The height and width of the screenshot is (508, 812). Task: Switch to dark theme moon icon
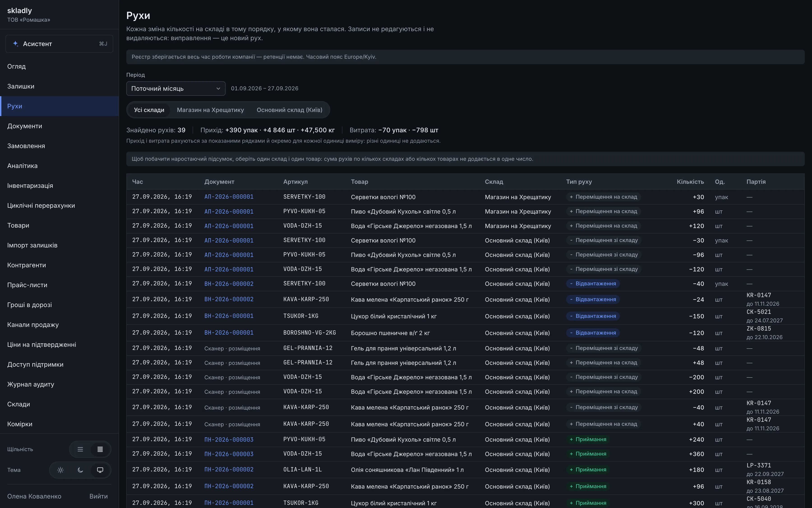[x=80, y=470]
